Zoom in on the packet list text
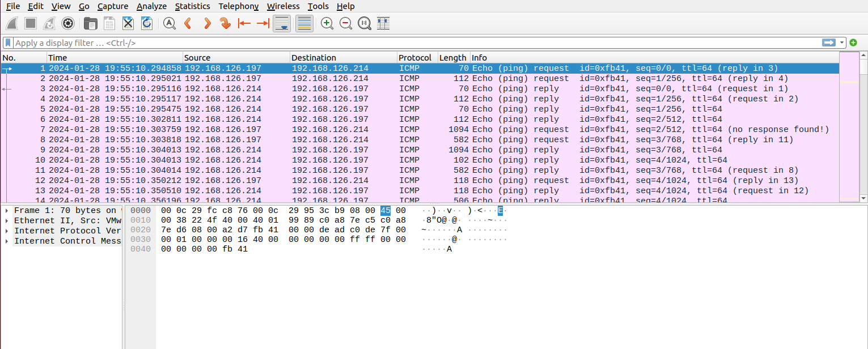Screen dimensions: 868x349 coord(327,23)
